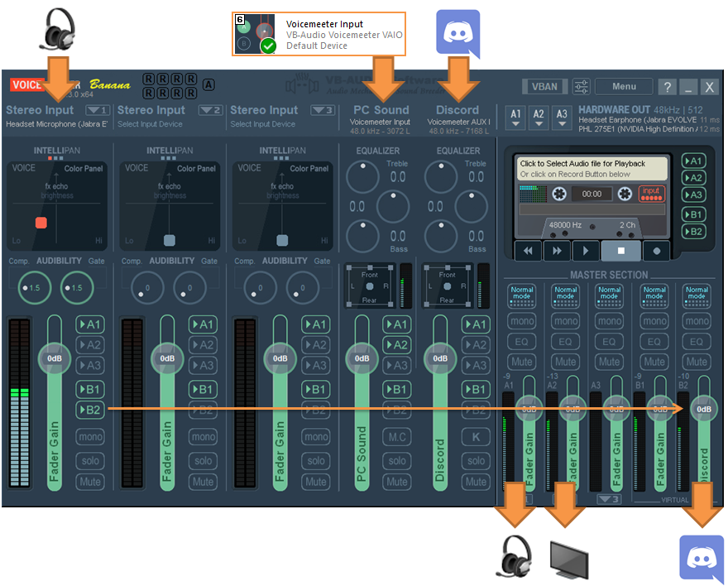
Task: Open device dropdown for Stereo Input 2
Action: click(211, 110)
